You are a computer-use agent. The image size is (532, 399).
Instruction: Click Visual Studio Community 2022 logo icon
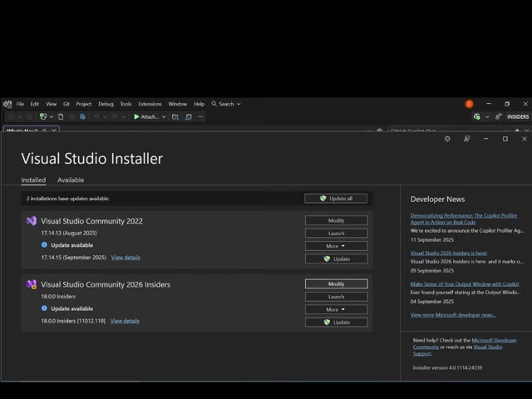click(x=31, y=221)
